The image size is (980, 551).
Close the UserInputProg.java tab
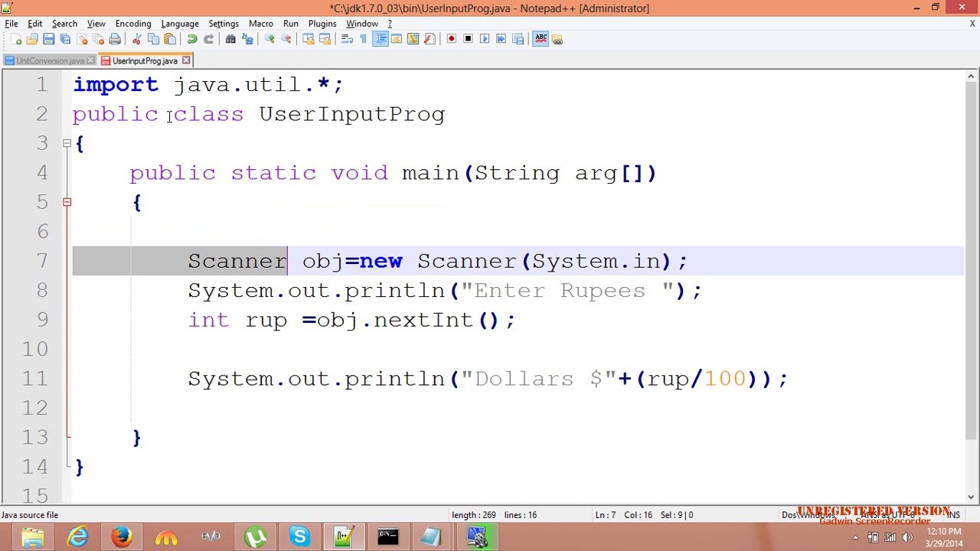pos(186,60)
